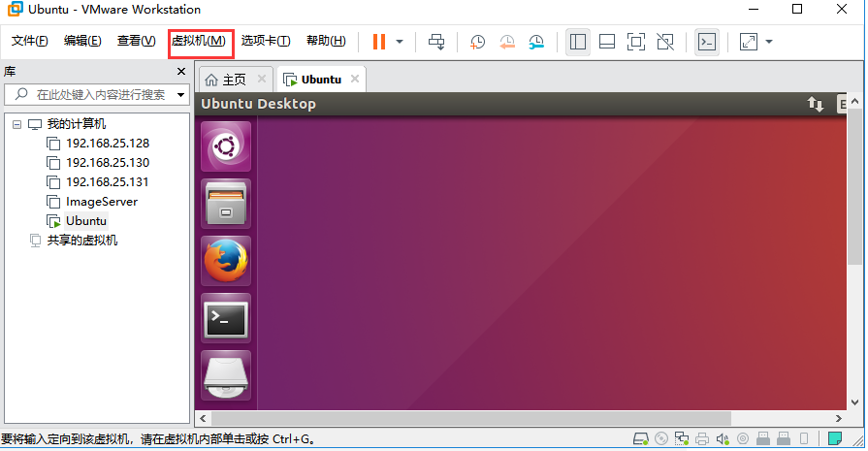Open the 编辑(E) menu
This screenshot has width=868, height=451.
tap(82, 41)
